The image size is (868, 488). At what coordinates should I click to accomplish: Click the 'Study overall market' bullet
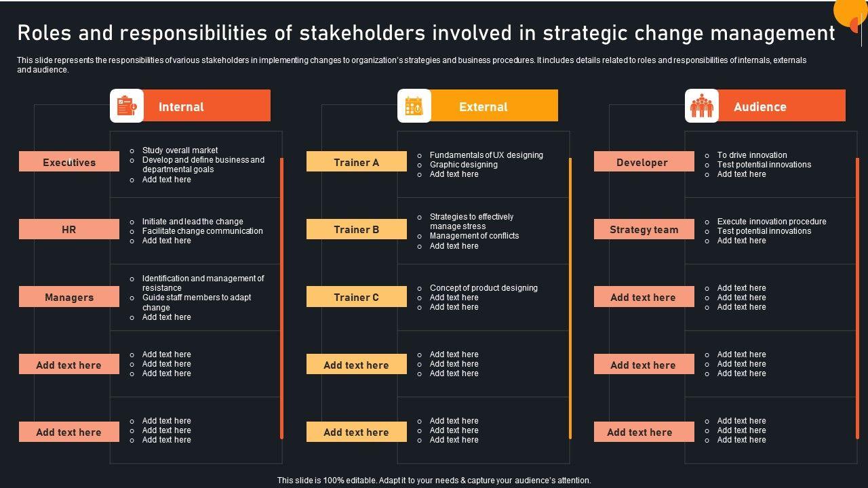point(180,150)
